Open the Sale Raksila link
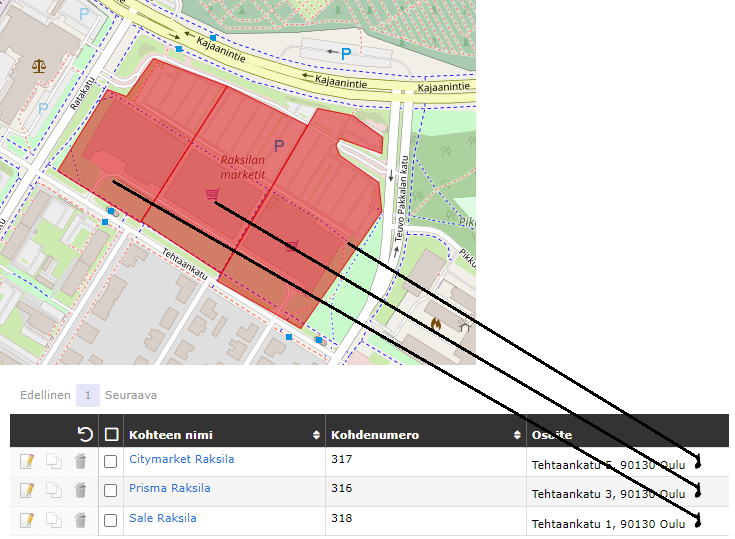Viewport: 735px width, 539px height. [x=162, y=518]
